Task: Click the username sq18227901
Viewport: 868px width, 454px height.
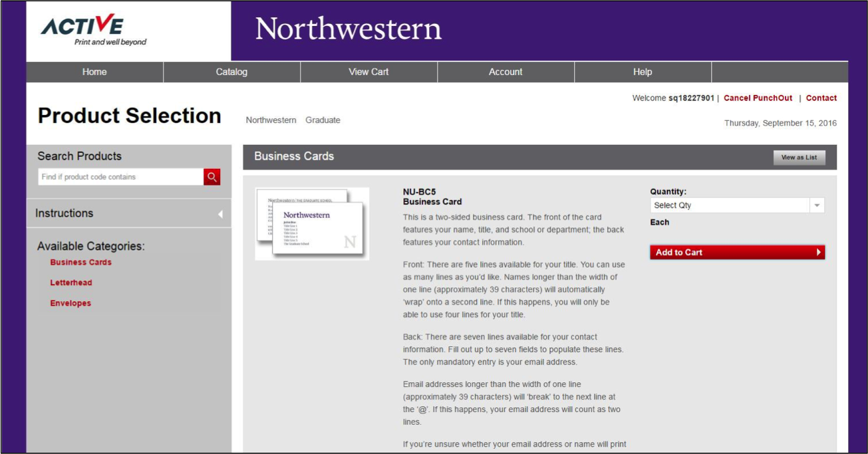Action: click(691, 98)
